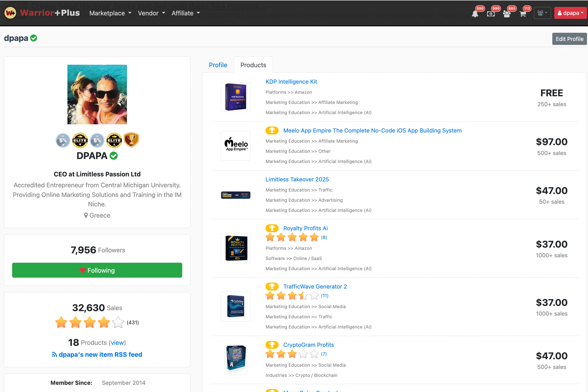Click the second Elite badge
This screenshot has width=588, height=392.
[114, 140]
